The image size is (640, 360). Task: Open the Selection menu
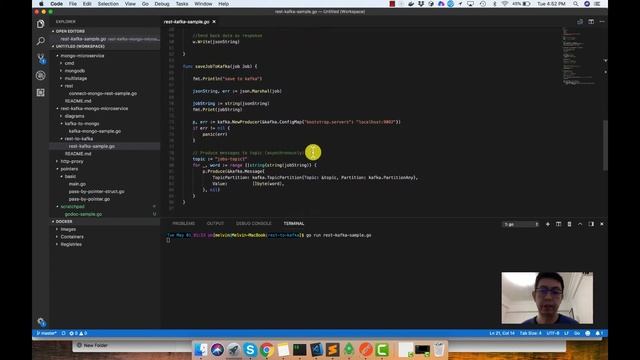[108, 4]
